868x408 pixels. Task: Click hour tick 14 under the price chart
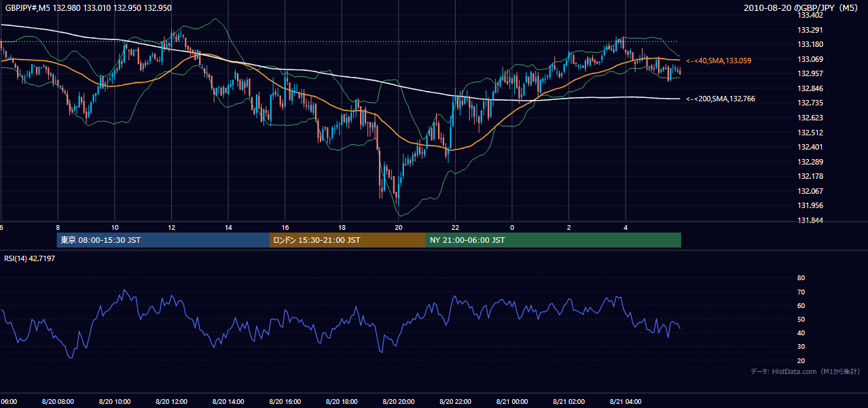coord(228,228)
